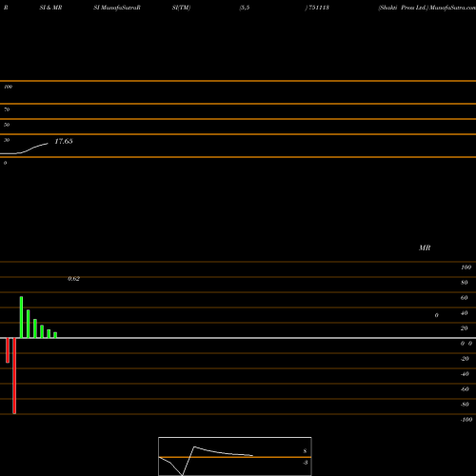This screenshot has width=476, height=476.
Task: Click the 751118 code in header
Action: click(x=319, y=8)
